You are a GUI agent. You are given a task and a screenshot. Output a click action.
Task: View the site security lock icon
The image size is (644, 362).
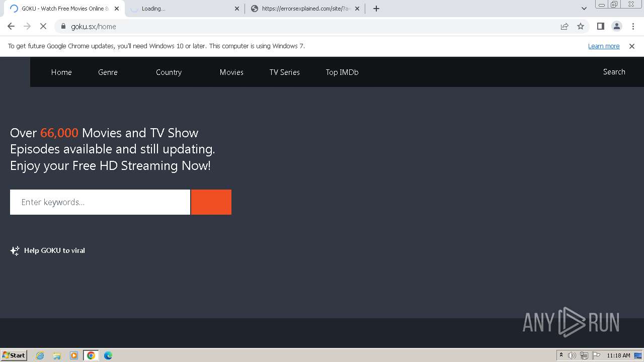pyautogui.click(x=63, y=27)
